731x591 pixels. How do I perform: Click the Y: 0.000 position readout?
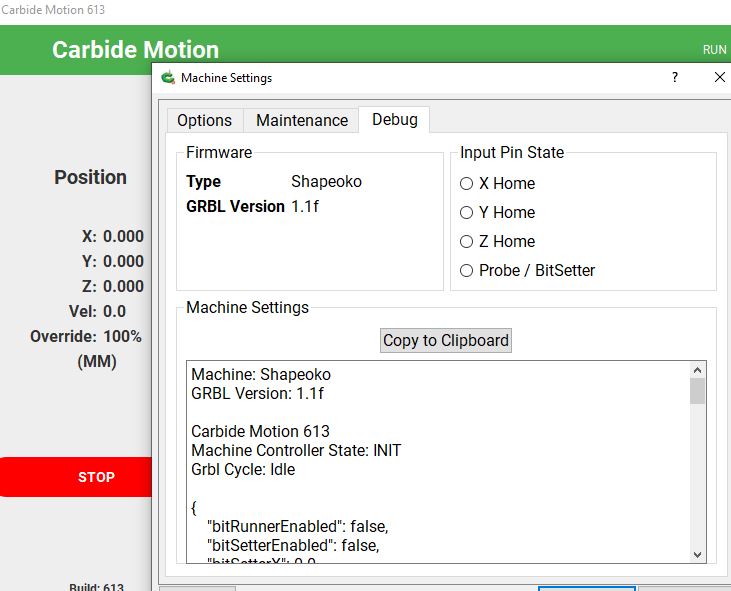113,261
